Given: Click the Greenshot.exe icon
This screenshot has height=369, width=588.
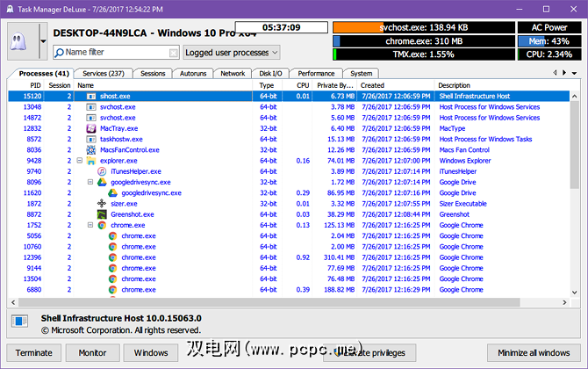Looking at the screenshot, I should pos(102,214).
